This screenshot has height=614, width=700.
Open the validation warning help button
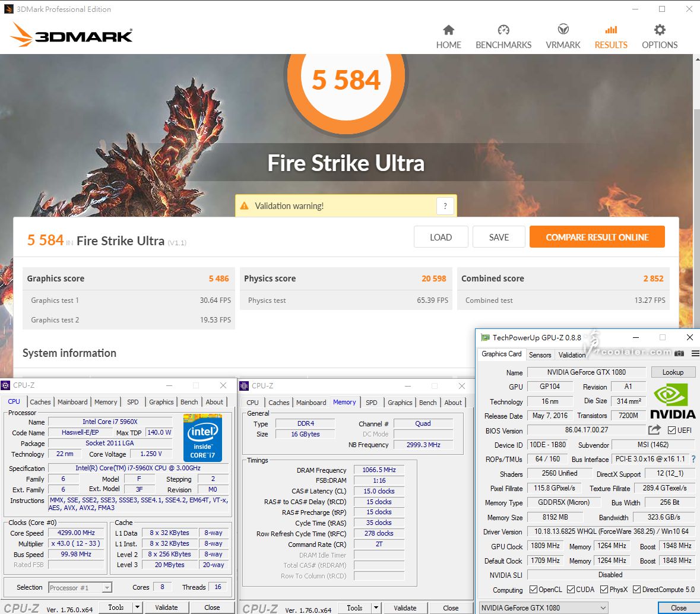click(x=445, y=206)
